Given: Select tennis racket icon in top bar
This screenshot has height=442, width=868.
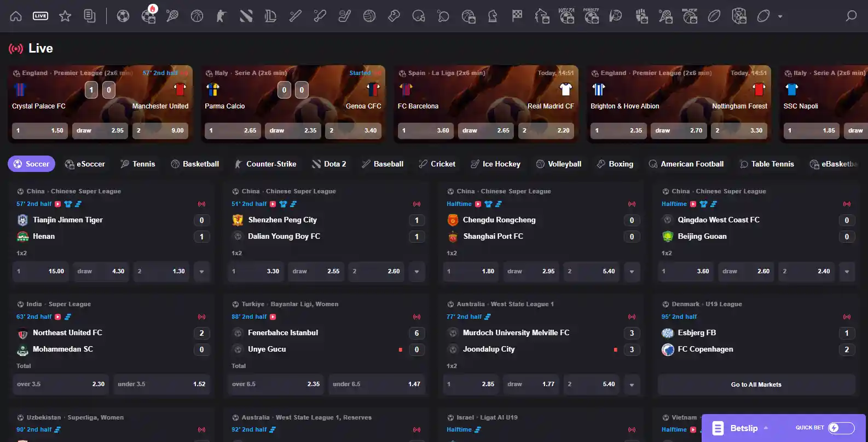Looking at the screenshot, I should [x=172, y=16].
